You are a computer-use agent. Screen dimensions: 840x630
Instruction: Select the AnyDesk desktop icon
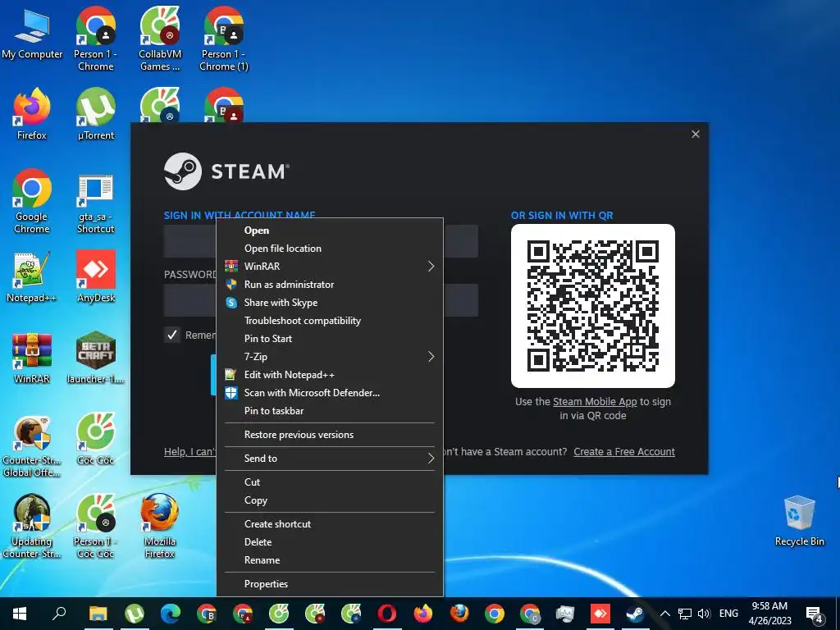pyautogui.click(x=96, y=276)
